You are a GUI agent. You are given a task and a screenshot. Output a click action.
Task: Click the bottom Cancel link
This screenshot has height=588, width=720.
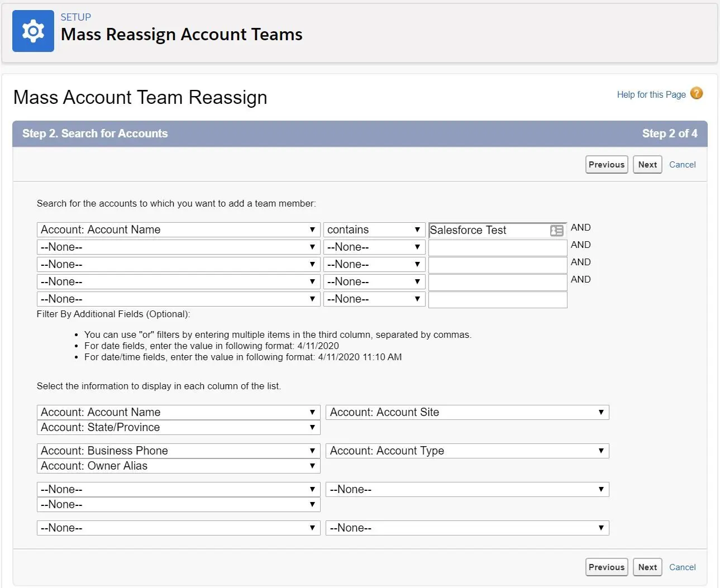pos(682,567)
